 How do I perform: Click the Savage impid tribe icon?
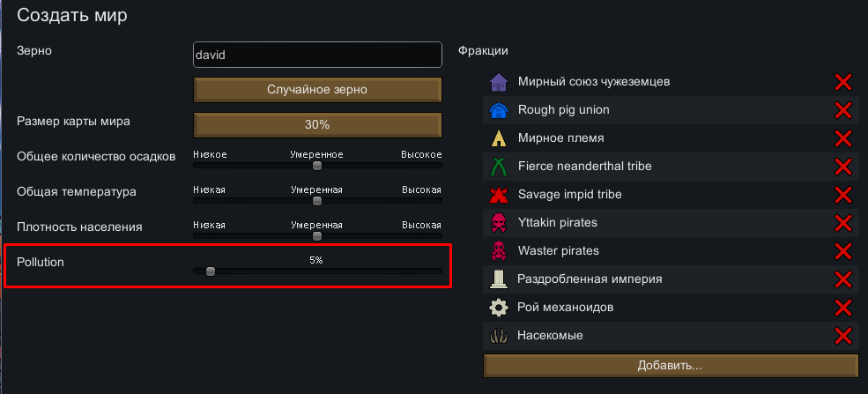(x=498, y=195)
